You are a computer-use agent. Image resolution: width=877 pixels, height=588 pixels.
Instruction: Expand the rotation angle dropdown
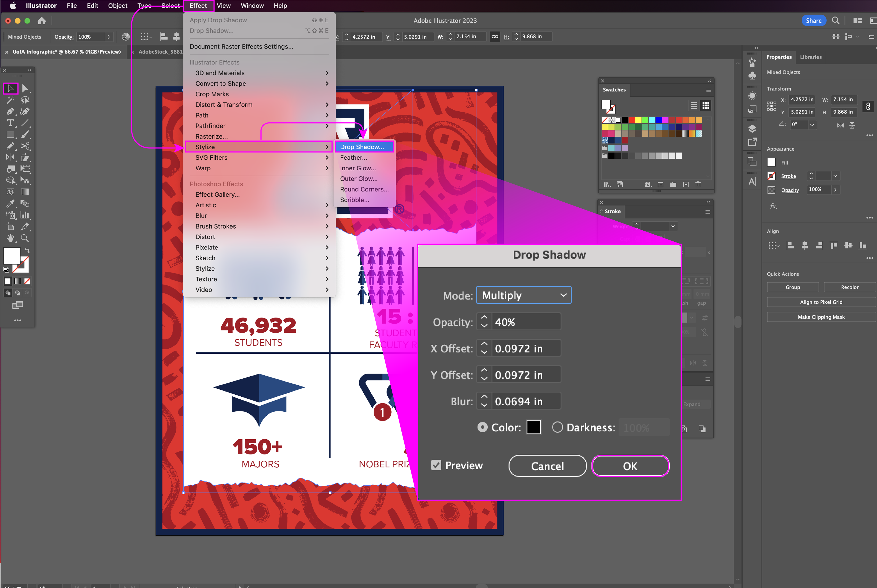[x=812, y=125]
